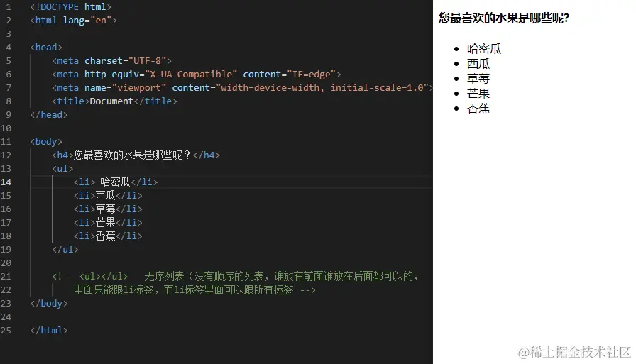Click the closing </head> tag

(x=49, y=115)
